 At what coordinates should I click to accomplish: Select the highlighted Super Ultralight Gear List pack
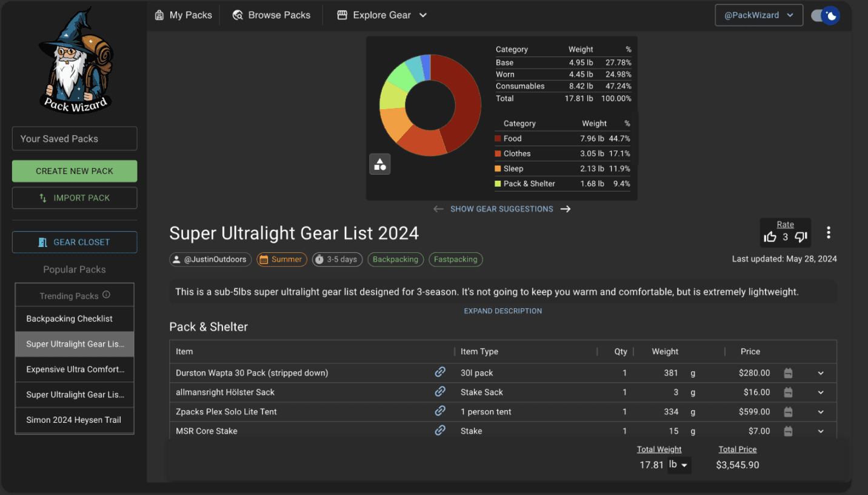tap(75, 344)
